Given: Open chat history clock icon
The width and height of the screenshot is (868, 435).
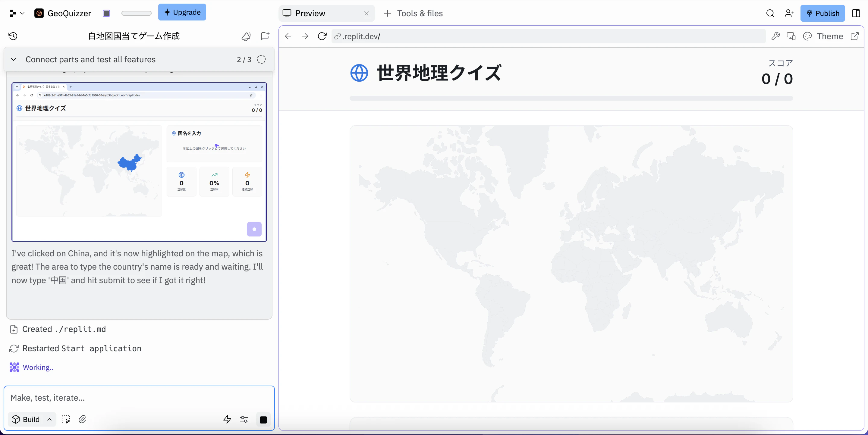Looking at the screenshot, I should [x=13, y=36].
